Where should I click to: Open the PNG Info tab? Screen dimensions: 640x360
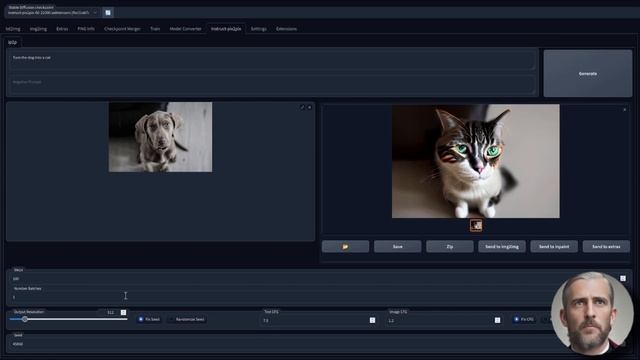pyautogui.click(x=86, y=29)
